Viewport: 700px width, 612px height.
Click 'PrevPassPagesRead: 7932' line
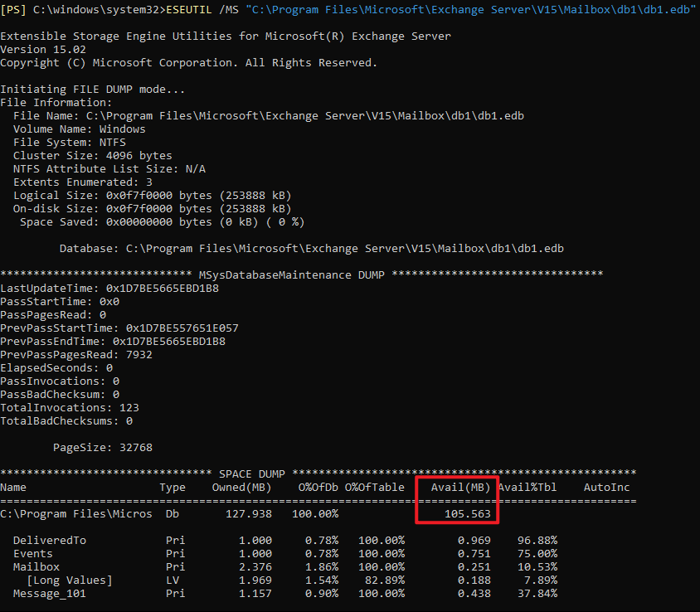76,355
